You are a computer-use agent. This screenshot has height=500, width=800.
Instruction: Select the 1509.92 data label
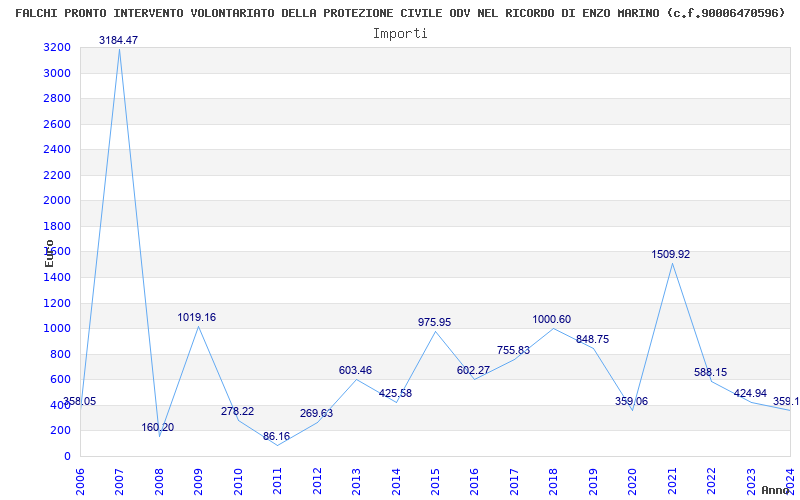tap(670, 254)
